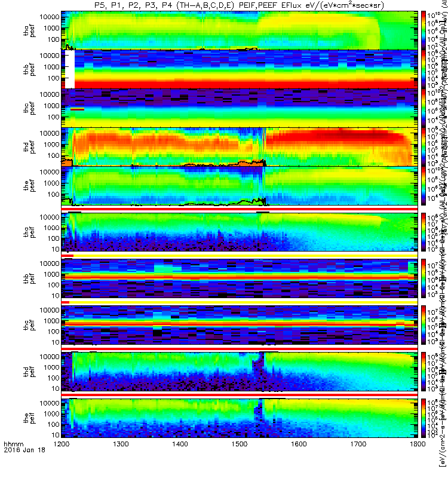This screenshot has width=448, height=478.
Task: Click the the peif spectrogram panel
Action: coord(240,418)
